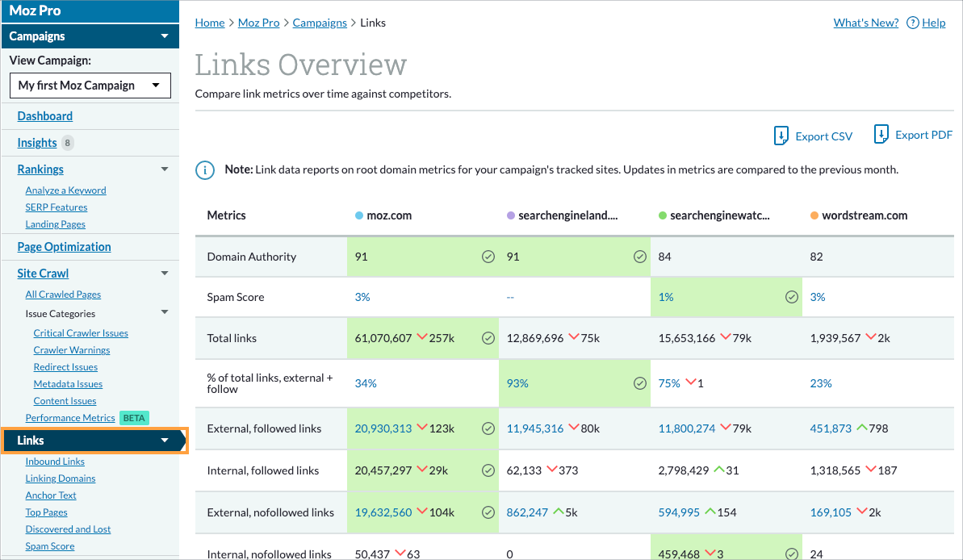963x560 pixels.
Task: Click the Insights notification badge showing 8
Action: point(66,143)
